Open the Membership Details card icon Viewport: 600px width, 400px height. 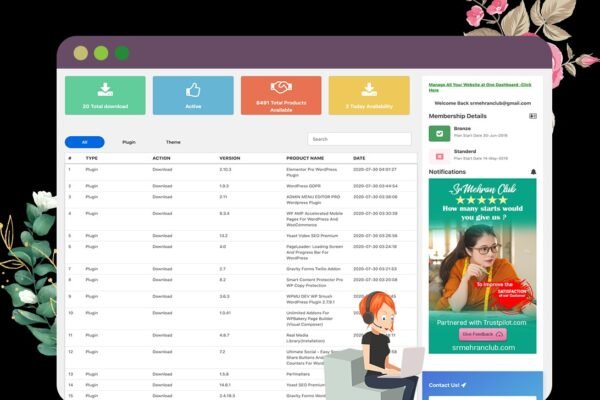click(532, 116)
